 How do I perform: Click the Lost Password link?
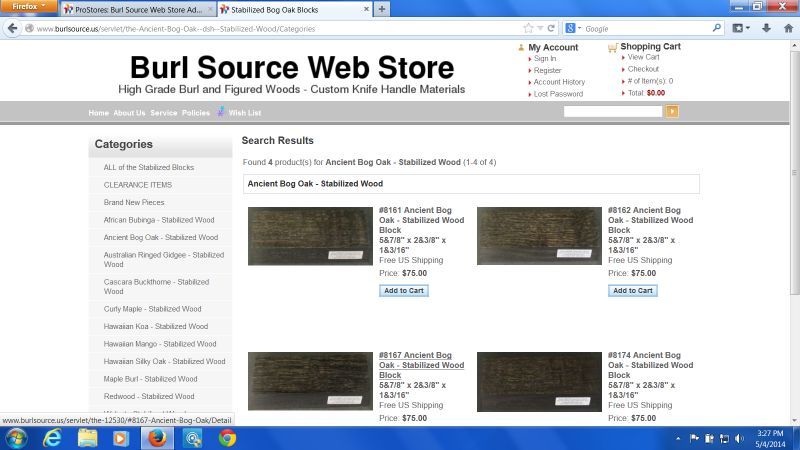[x=558, y=94]
